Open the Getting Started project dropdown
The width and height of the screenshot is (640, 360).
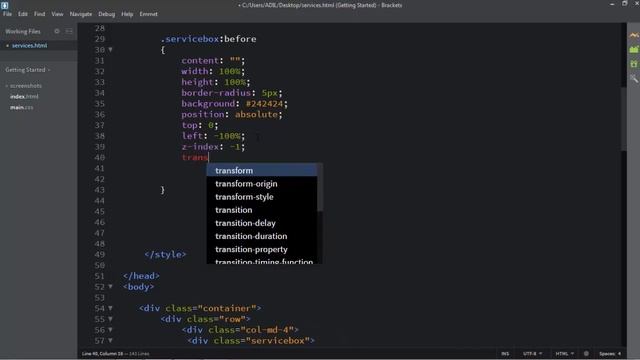coord(28,70)
